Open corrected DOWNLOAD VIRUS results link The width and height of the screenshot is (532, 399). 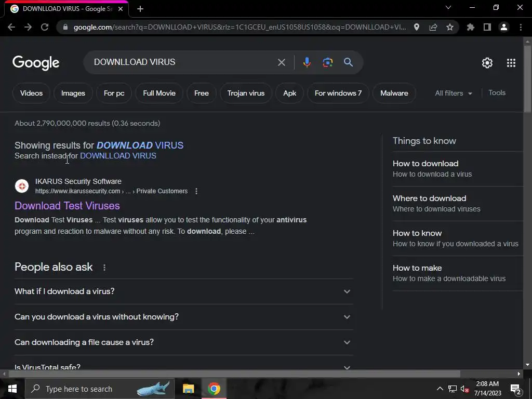[x=140, y=145]
